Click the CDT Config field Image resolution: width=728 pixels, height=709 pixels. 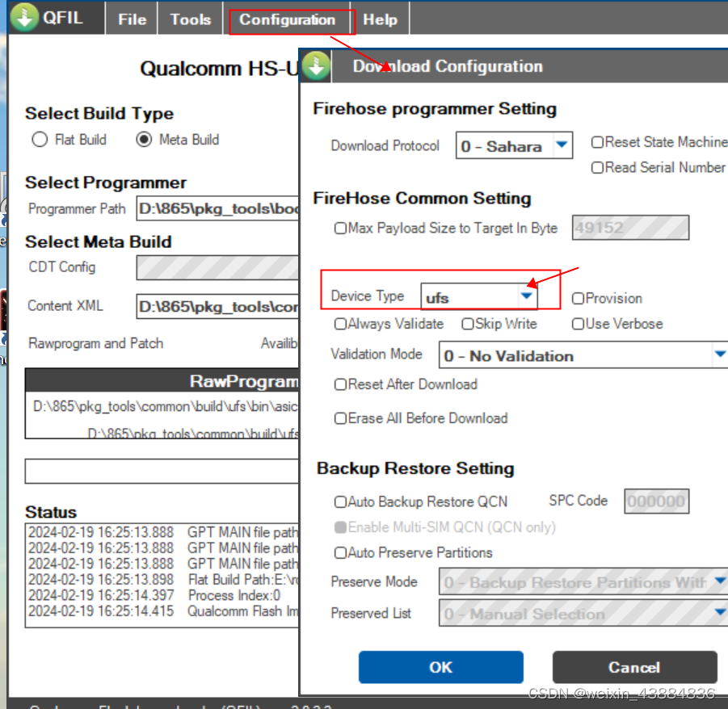[x=217, y=268]
